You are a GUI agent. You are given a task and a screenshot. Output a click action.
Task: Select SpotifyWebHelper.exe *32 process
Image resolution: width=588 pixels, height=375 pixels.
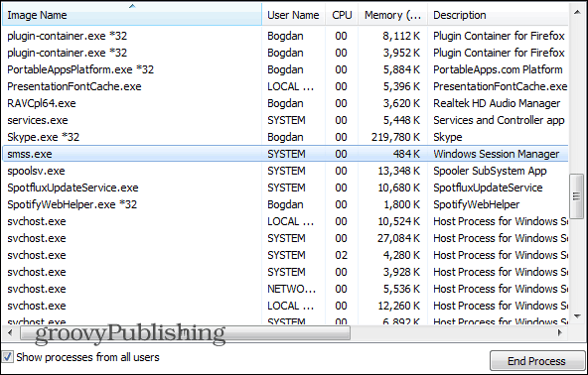tap(285, 204)
